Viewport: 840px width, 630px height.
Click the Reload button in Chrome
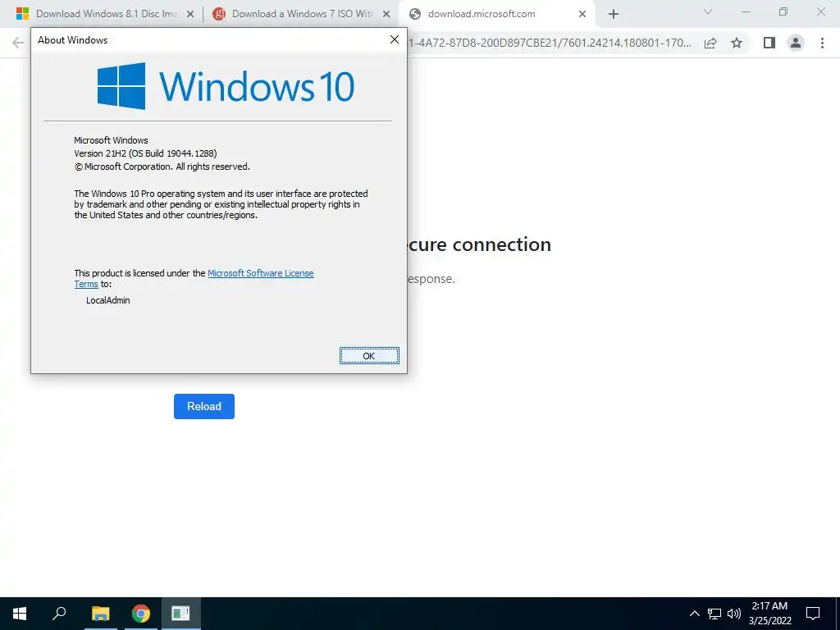(x=204, y=406)
